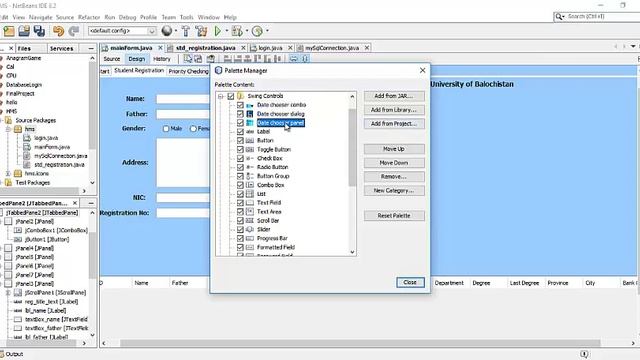Screen dimensions: 640x360
Task: Click the search magnifier icon
Action: point(558,17)
